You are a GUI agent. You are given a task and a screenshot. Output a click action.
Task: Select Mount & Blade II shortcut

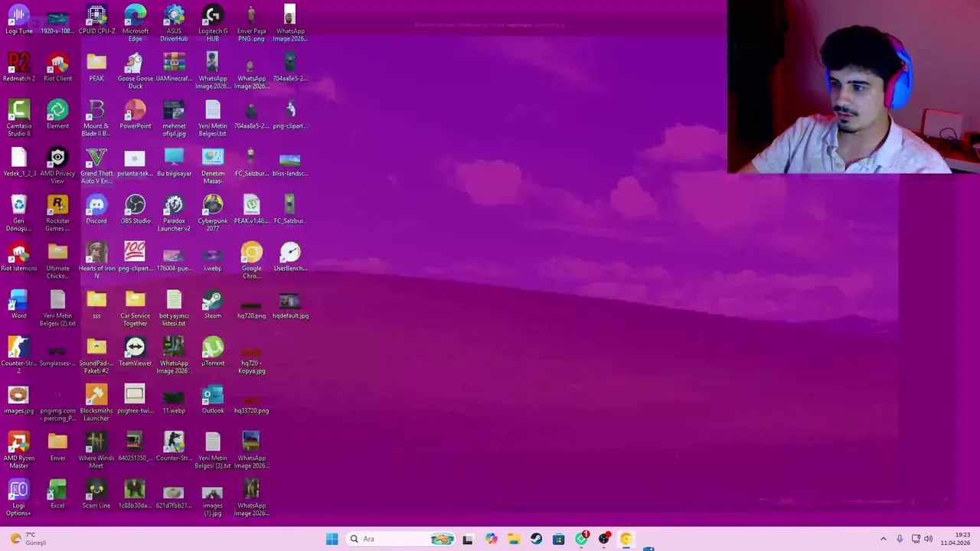(96, 119)
